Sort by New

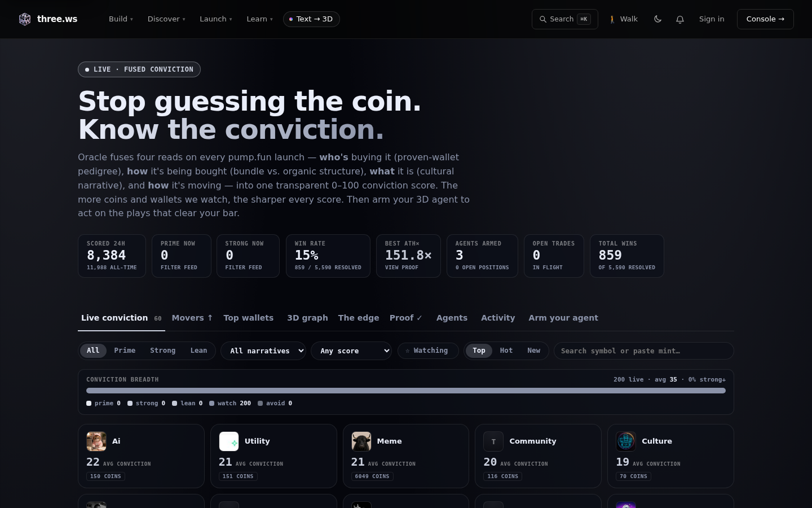pyautogui.click(x=534, y=351)
